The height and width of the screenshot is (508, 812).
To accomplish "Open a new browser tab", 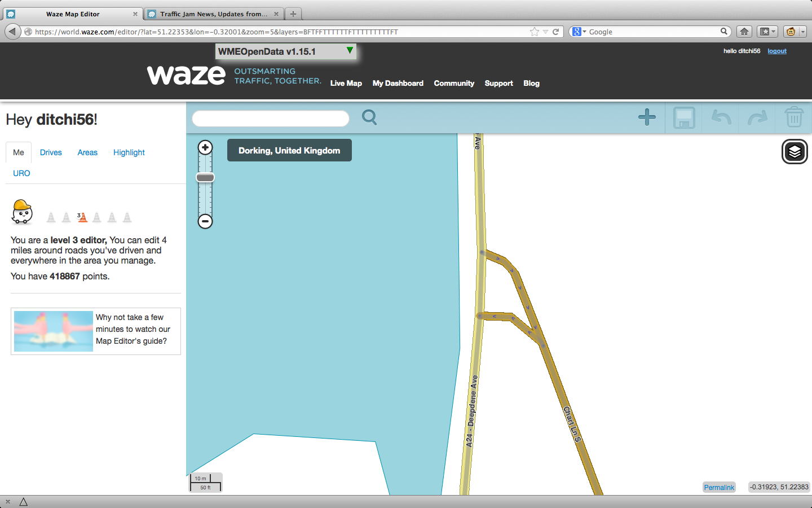I will coord(293,14).
